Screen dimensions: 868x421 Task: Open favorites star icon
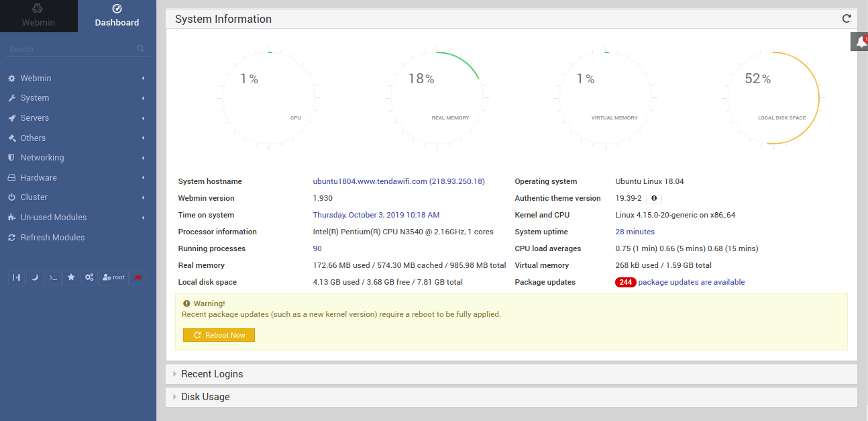71,277
